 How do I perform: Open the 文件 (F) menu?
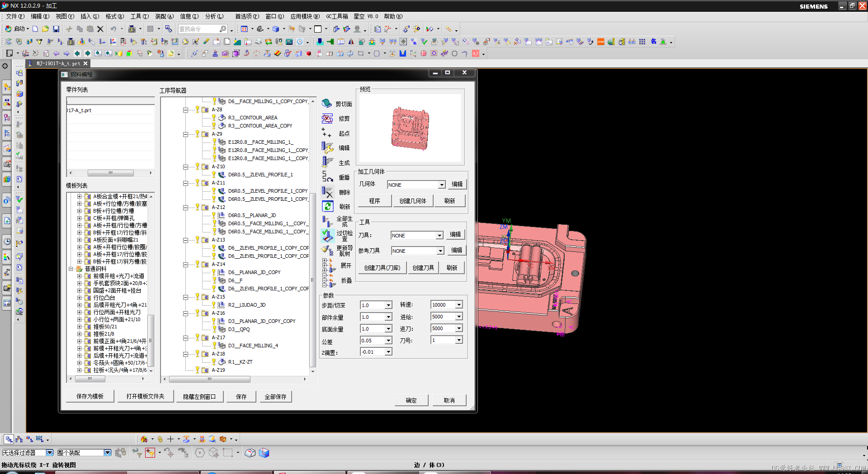(15, 16)
